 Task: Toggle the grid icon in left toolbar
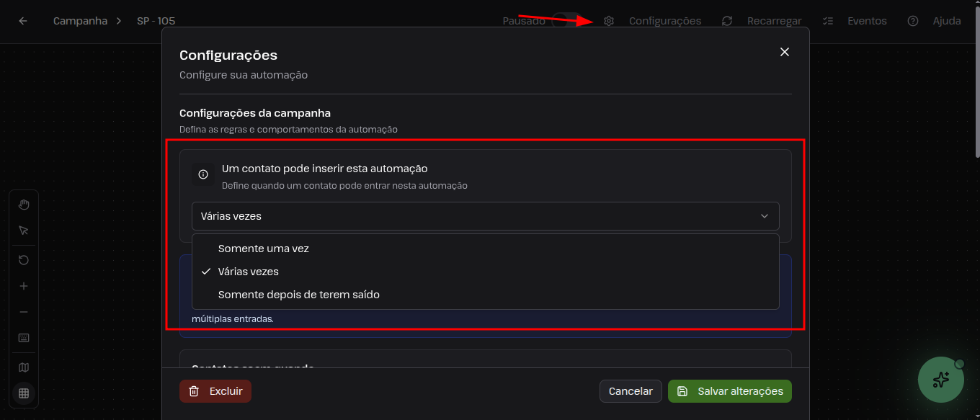(24, 393)
